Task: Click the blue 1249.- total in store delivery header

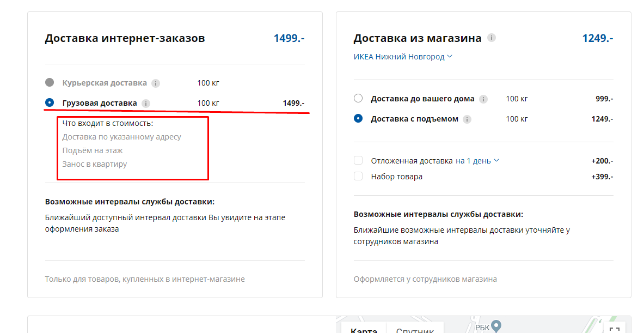Action: click(x=597, y=38)
